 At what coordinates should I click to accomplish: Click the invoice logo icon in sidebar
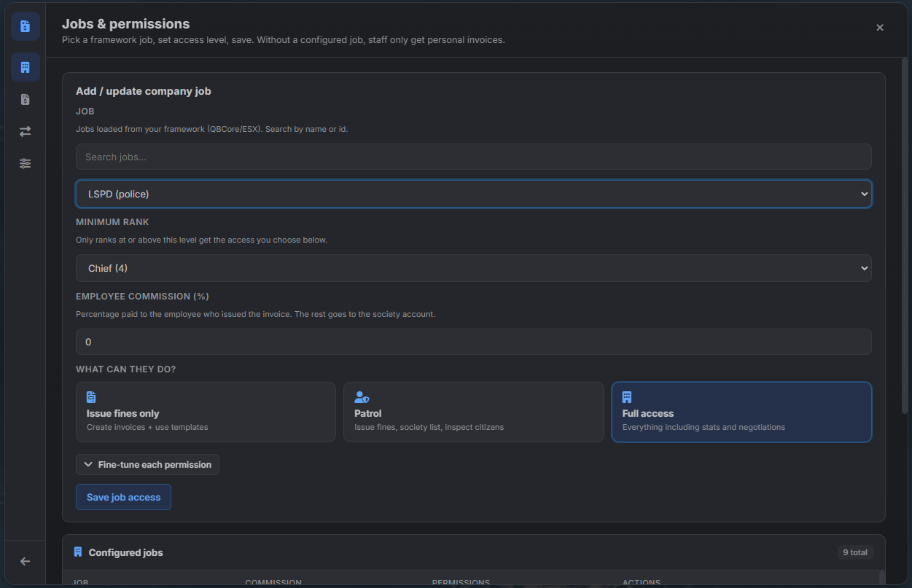[x=26, y=26]
